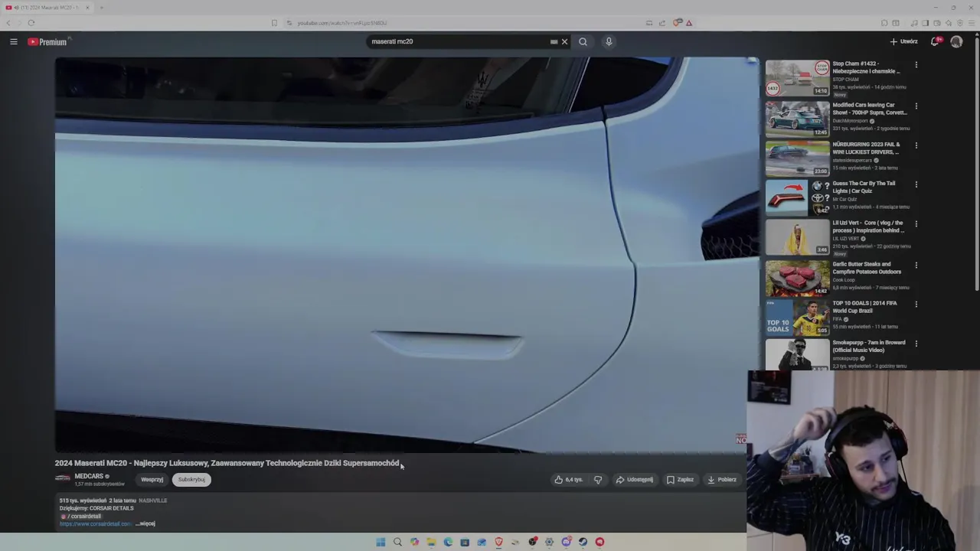Image resolution: width=980 pixels, height=551 pixels.
Task: Open options menu for Modified Cars video
Action: click(916, 106)
